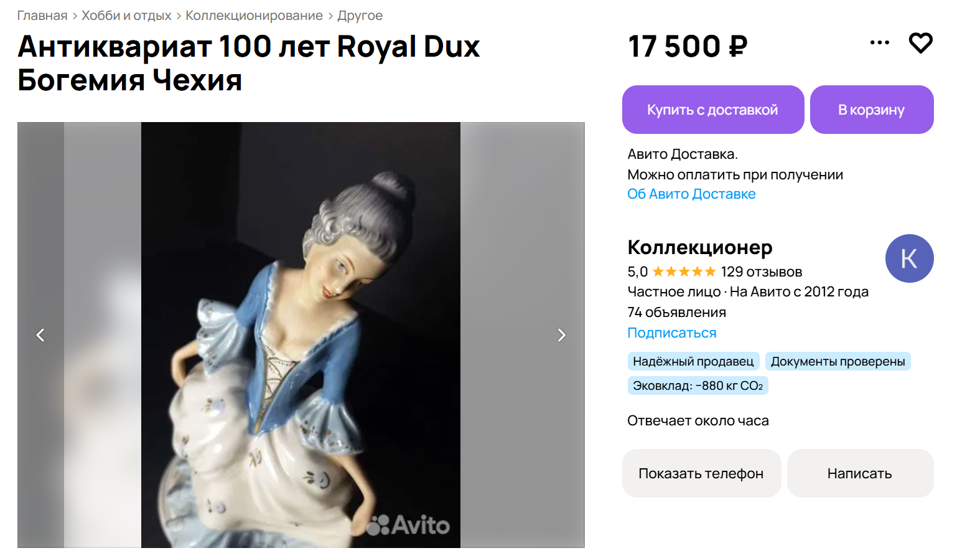This screenshot has width=980, height=558.
Task: Open seller avatar with letter K
Action: [909, 258]
